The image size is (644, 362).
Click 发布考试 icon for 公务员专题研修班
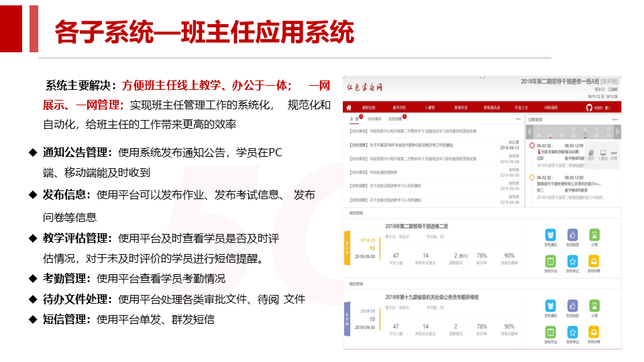click(x=572, y=332)
